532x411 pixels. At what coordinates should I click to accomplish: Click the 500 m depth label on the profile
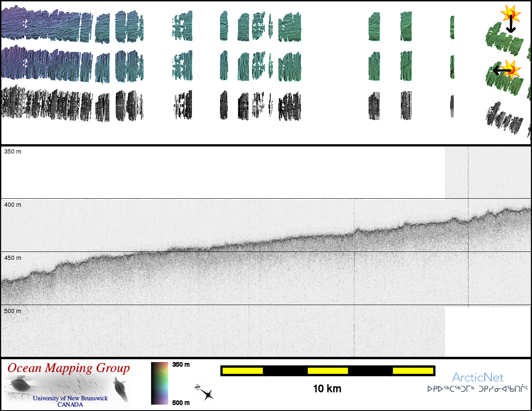(13, 311)
